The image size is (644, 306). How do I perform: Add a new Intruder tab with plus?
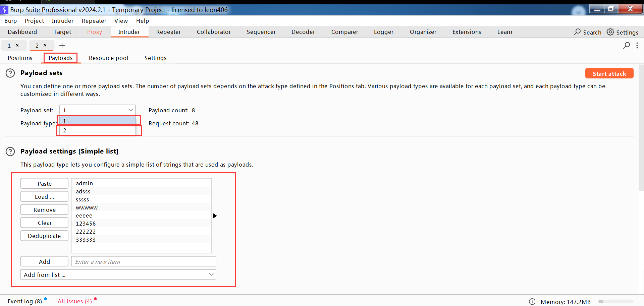point(62,46)
